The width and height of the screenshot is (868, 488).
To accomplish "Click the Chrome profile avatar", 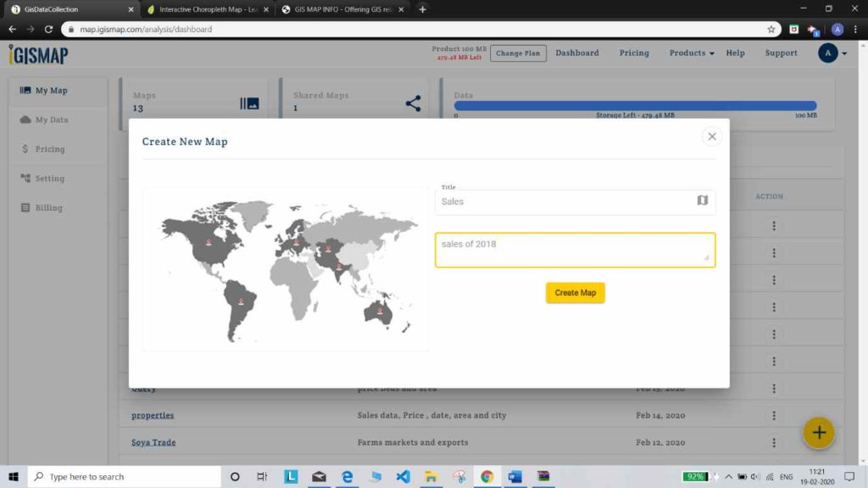I will [x=837, y=30].
